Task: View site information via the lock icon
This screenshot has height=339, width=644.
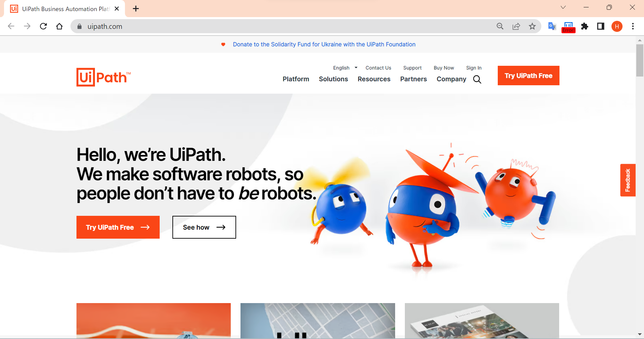Action: click(x=79, y=26)
